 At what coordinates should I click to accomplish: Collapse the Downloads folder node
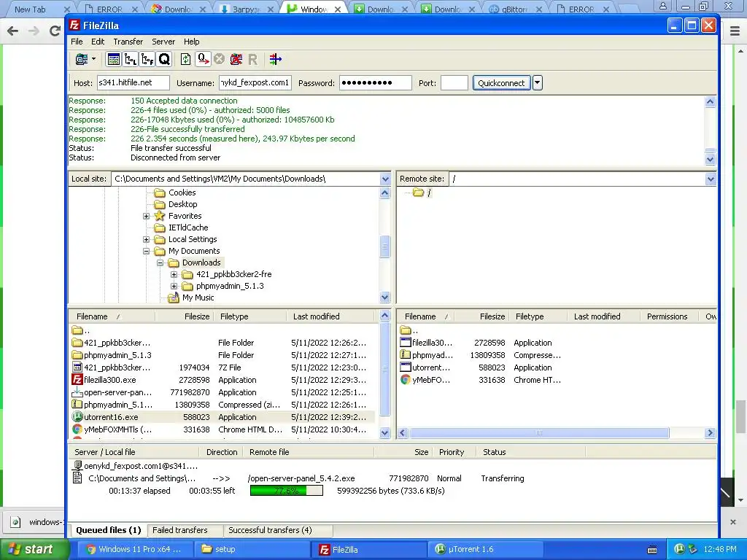pos(160,262)
